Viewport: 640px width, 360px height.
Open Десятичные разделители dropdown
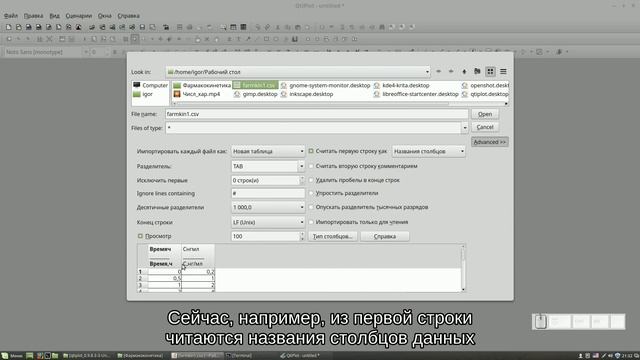coord(268,207)
